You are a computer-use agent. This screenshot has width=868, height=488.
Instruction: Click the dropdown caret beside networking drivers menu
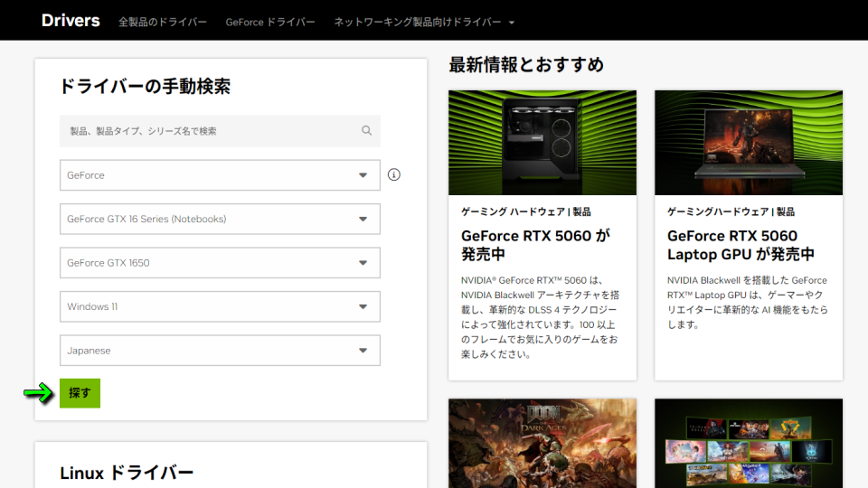pyautogui.click(x=512, y=23)
